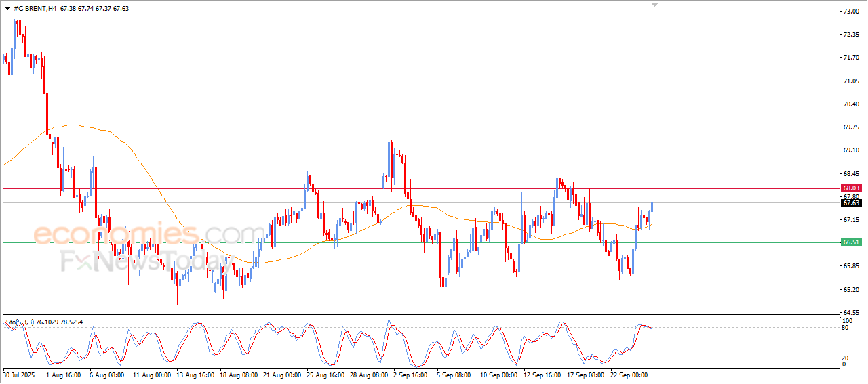Click the black 67.63 current price tag

(851, 202)
